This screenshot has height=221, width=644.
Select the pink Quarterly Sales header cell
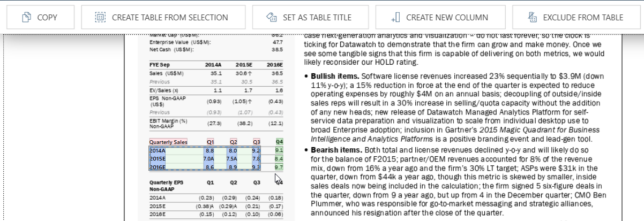[168, 142]
